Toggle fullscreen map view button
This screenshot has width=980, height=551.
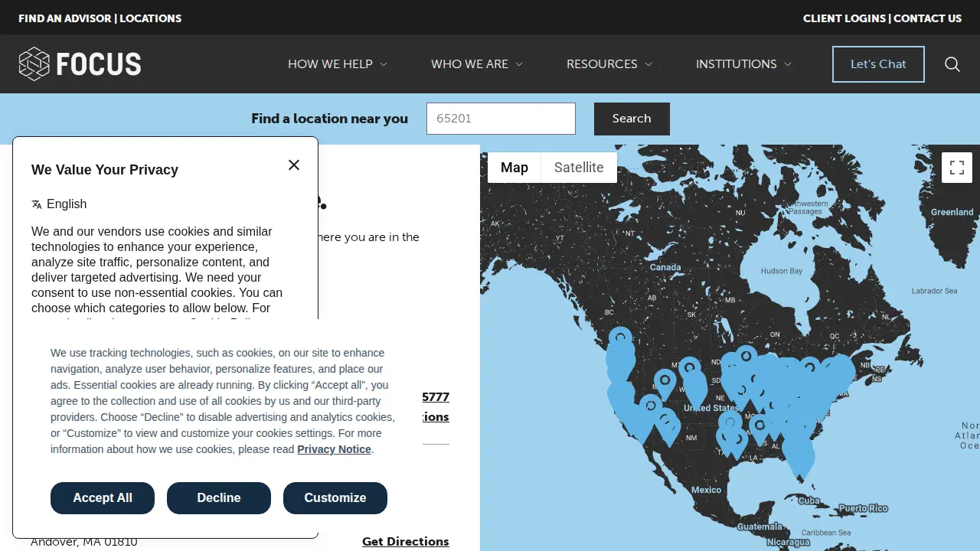point(957,168)
